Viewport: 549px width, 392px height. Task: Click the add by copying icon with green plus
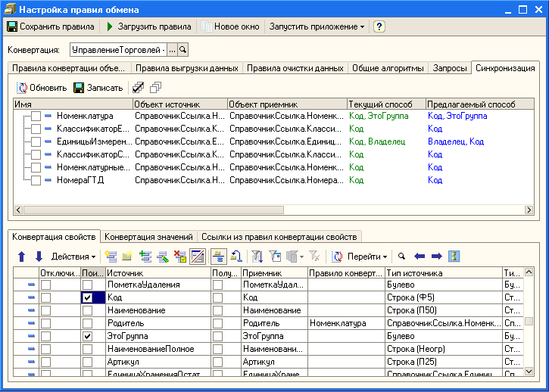point(145,257)
